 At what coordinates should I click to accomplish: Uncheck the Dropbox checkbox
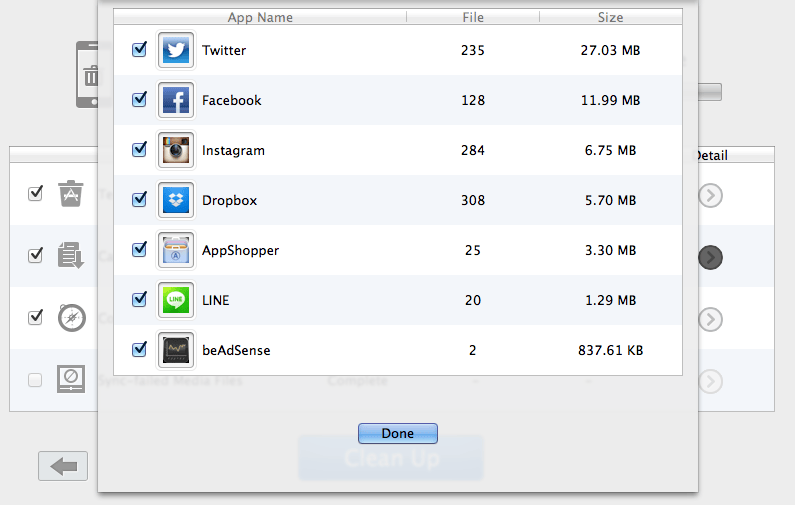[x=139, y=199]
